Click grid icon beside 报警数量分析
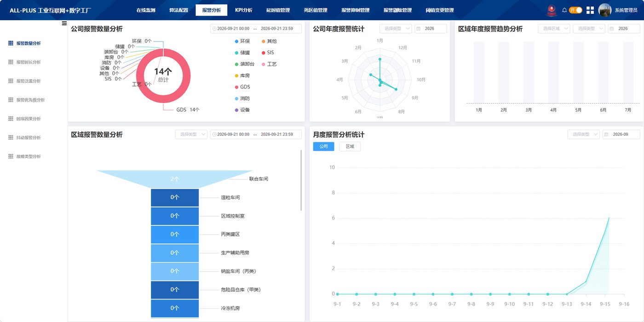The height and width of the screenshot is (322, 644). click(11, 43)
